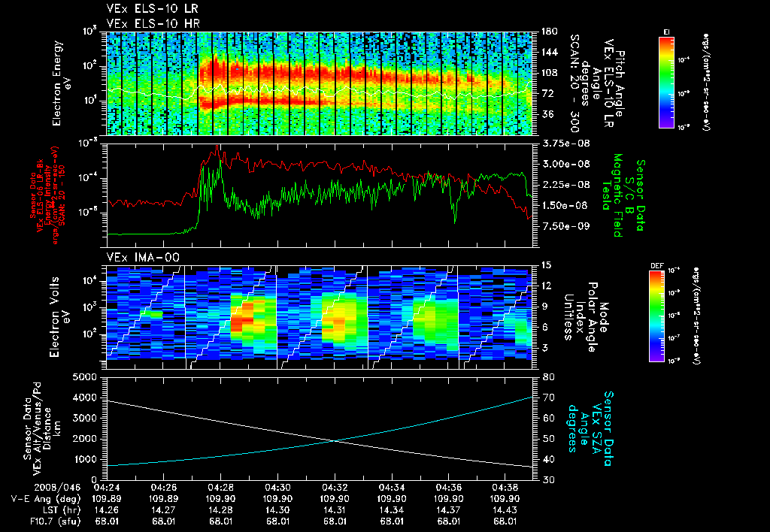Click the 04:26 time tick label
Screen dimensions: 770x532
[163, 488]
